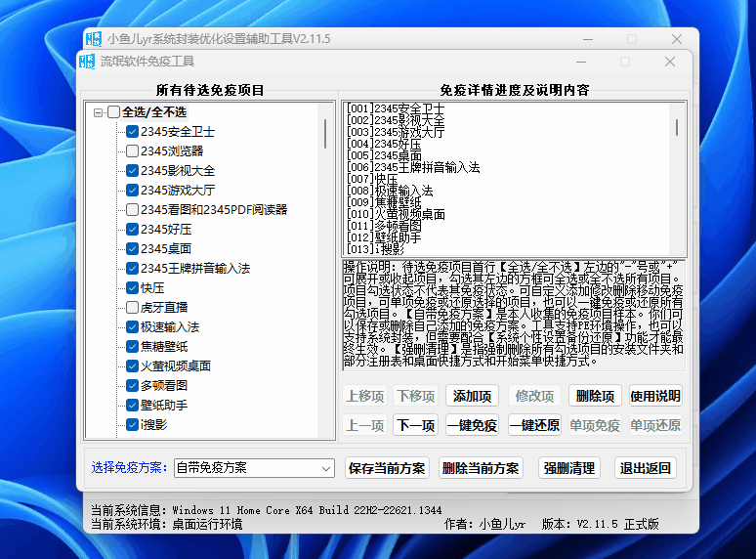The height and width of the screenshot is (559, 756).
Task: Select the 虎牙直播 tree item label
Action: 164,307
